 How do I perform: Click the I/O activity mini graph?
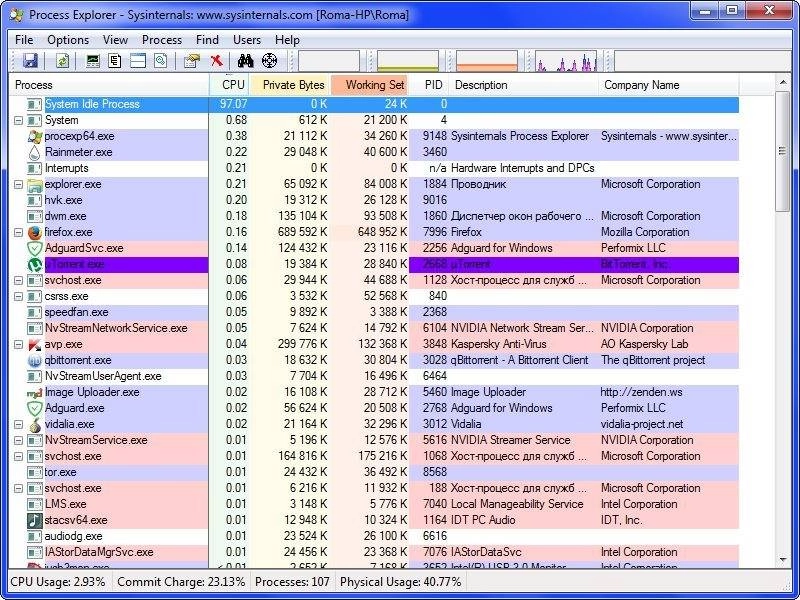pyautogui.click(x=566, y=61)
